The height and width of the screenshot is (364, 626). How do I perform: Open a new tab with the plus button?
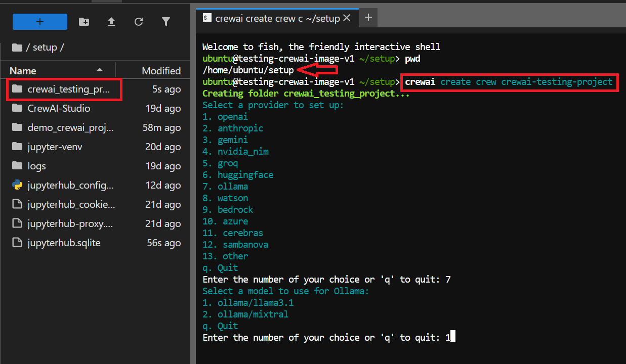coord(368,18)
